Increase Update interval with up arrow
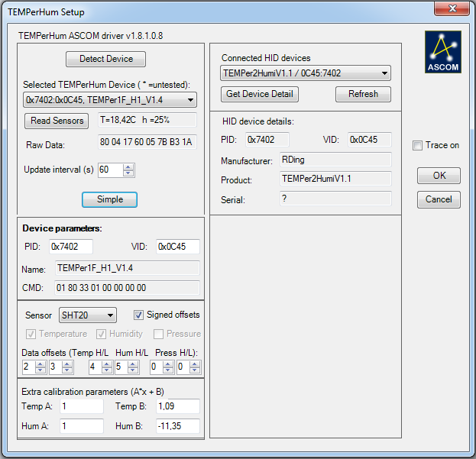476x459 pixels. [128, 166]
